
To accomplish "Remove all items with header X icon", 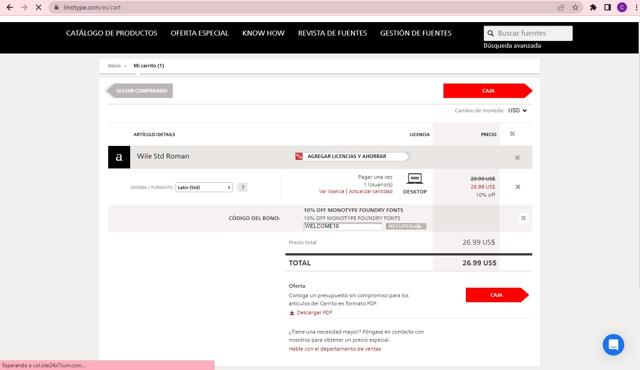I will pyautogui.click(x=512, y=134).
